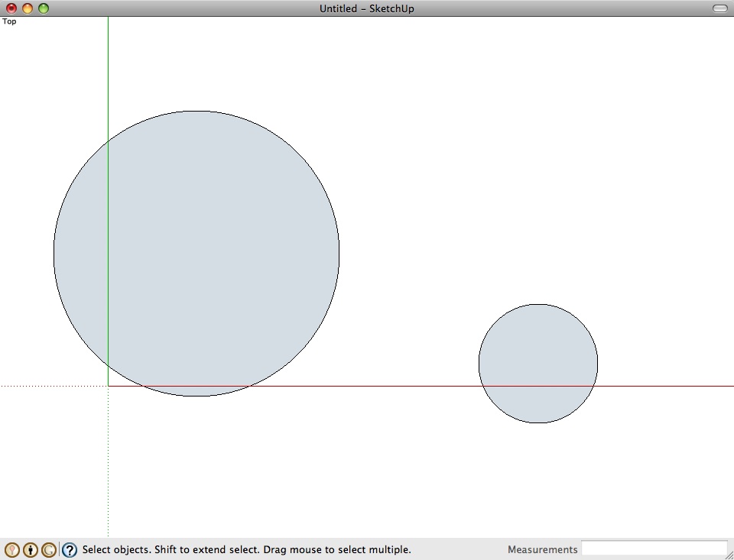Click the green zoom button in title bar
Image resolution: width=734 pixels, height=560 pixels.
pos(44,8)
